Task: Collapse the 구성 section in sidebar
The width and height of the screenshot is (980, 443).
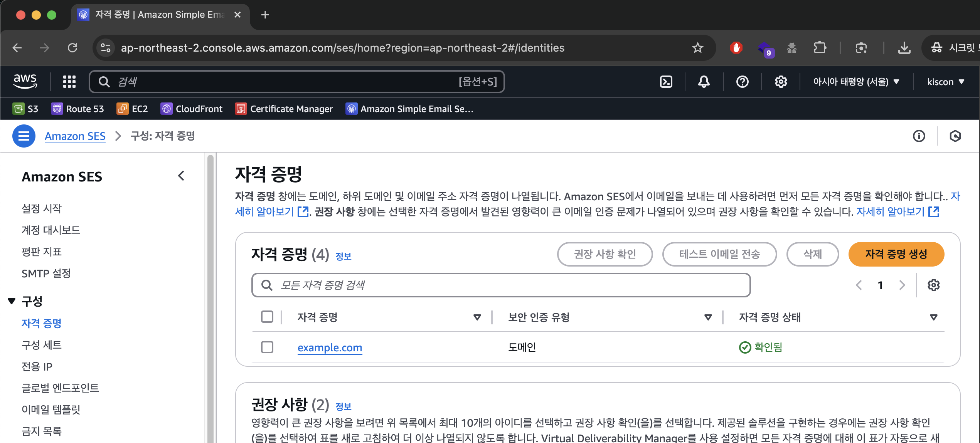Action: (x=12, y=301)
